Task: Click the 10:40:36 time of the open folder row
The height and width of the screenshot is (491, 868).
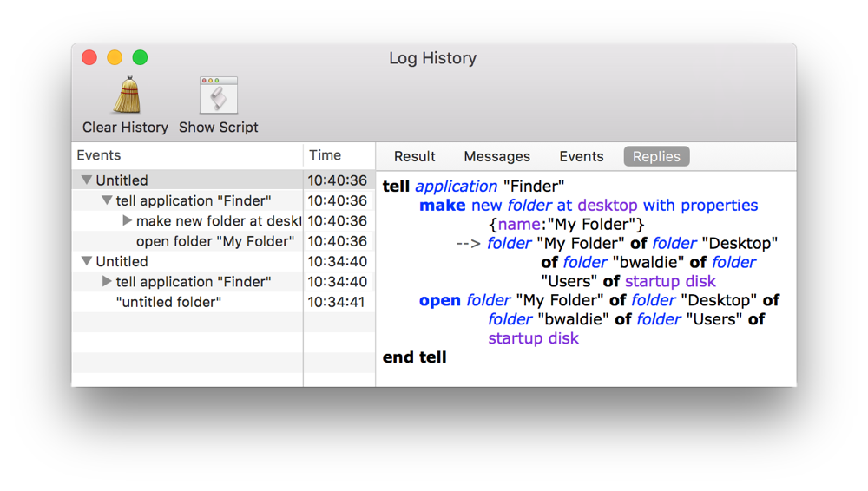Action: (337, 241)
